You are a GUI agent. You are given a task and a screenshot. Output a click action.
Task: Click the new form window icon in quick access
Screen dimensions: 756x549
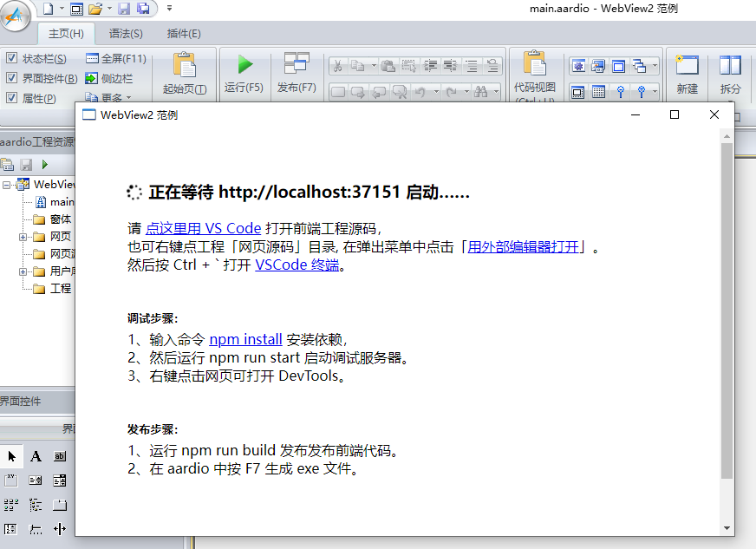(76, 9)
